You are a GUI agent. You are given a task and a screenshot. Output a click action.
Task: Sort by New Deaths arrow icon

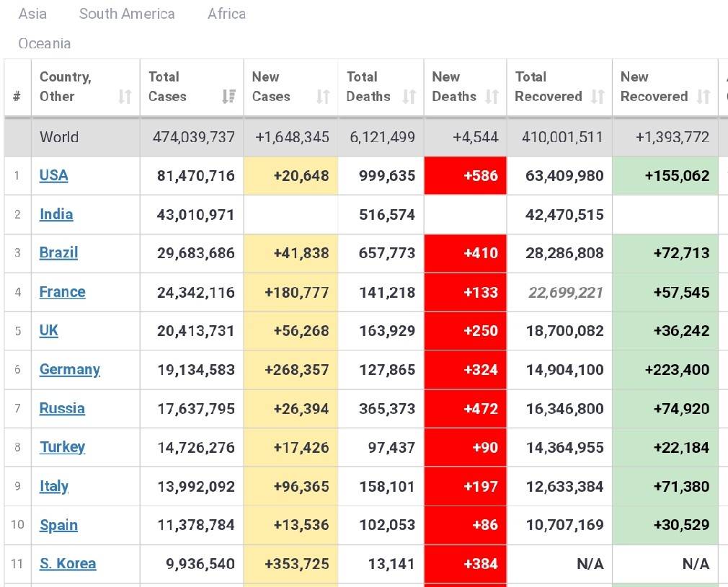point(492,97)
